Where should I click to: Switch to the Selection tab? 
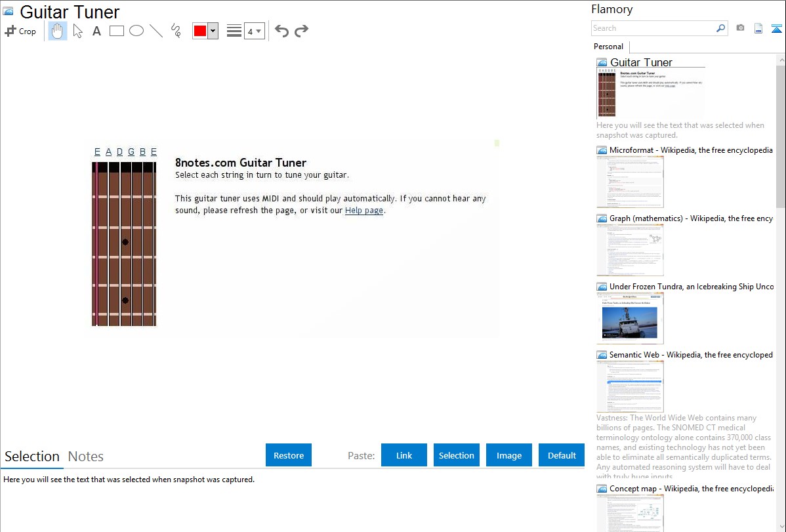click(x=32, y=457)
